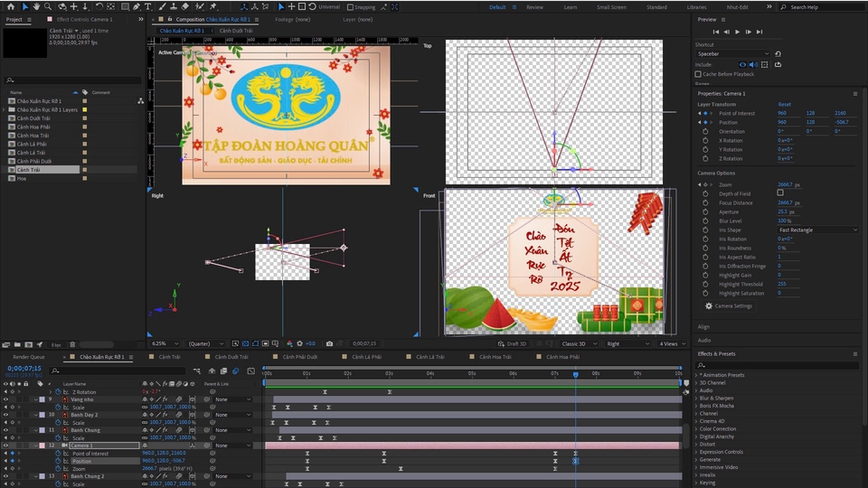
Task: Create a new composition icon
Action: pos(28,344)
